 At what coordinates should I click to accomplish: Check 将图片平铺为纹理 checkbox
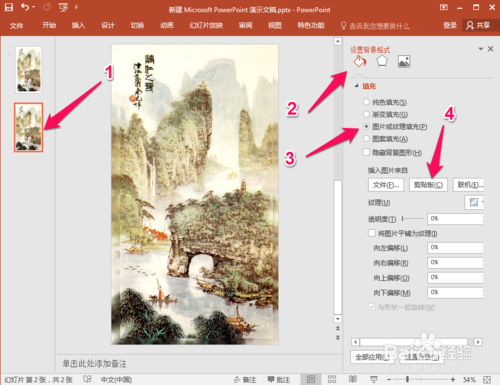(x=372, y=233)
